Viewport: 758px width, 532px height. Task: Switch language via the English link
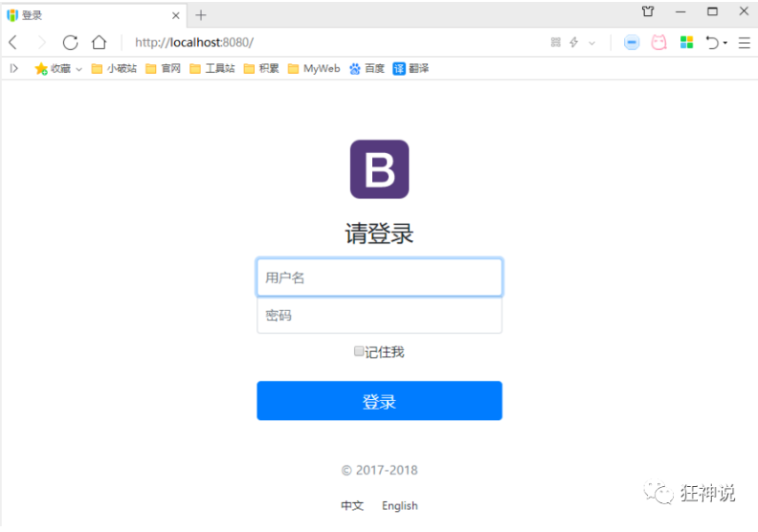click(x=399, y=505)
